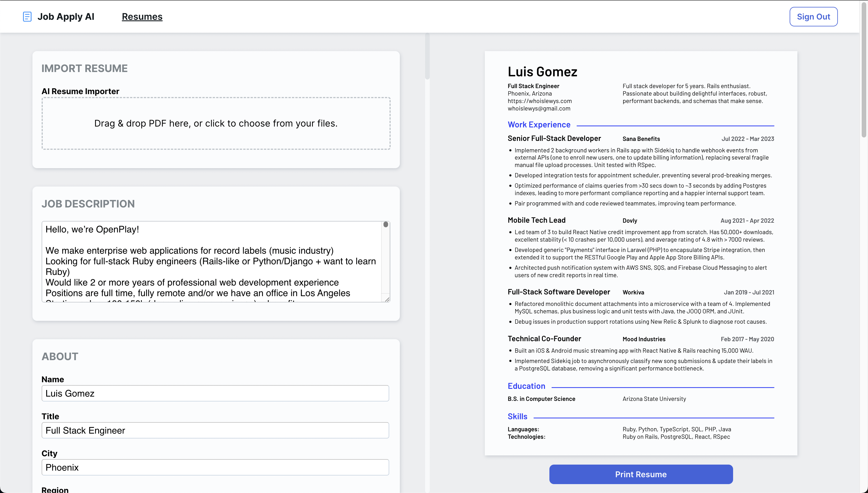Click into the Title input field
Viewport: 868px width, 493px height.
(215, 430)
